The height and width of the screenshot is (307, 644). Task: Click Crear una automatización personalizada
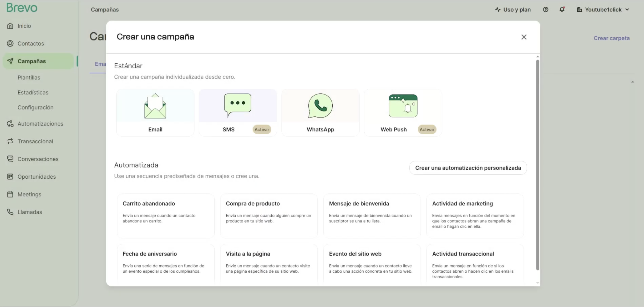click(x=468, y=168)
